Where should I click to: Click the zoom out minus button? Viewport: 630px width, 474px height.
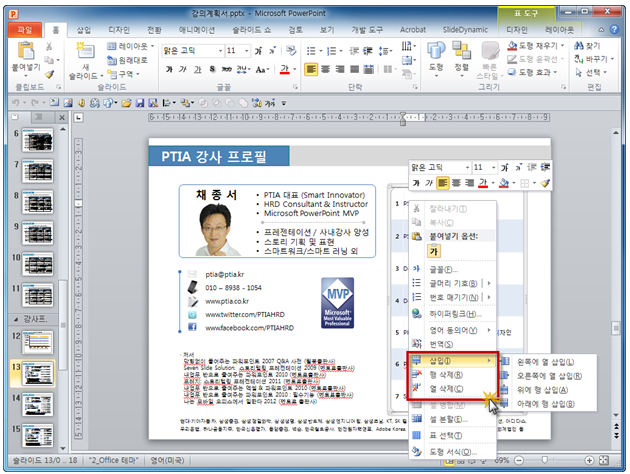519,460
